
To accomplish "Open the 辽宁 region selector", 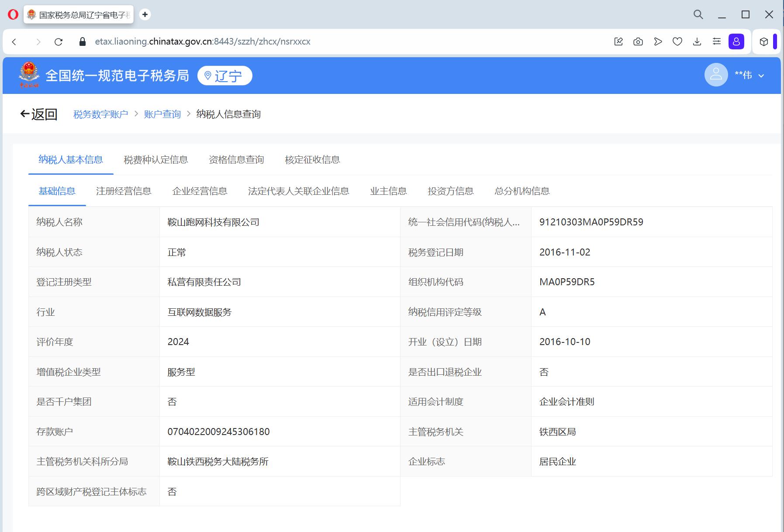I will tap(224, 76).
